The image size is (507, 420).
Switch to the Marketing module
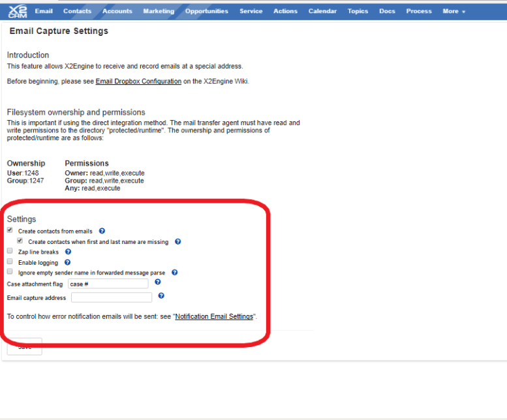tap(159, 11)
